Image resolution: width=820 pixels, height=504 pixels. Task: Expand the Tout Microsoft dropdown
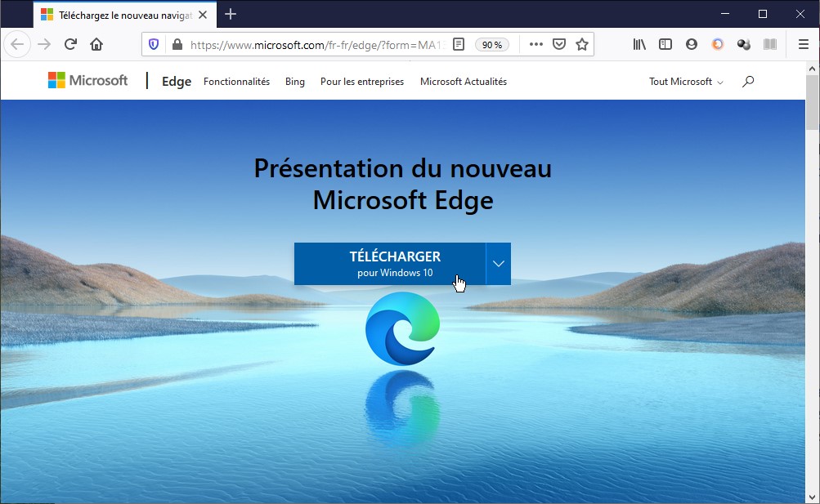coord(686,82)
